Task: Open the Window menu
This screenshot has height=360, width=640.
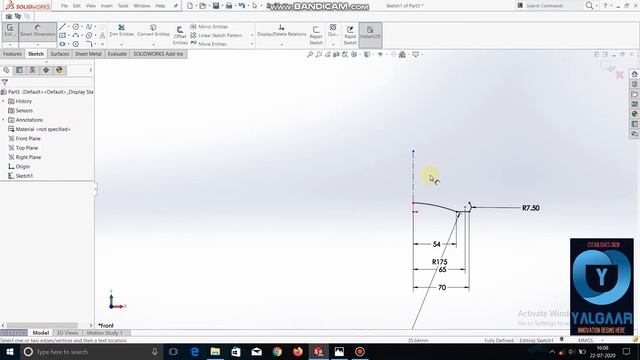Action: (x=142, y=6)
